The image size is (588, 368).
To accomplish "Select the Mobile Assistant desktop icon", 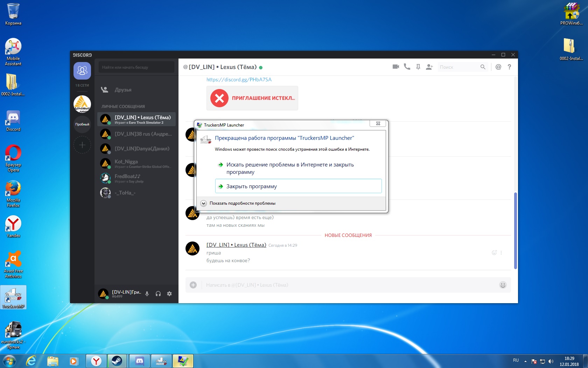I will click(x=13, y=52).
